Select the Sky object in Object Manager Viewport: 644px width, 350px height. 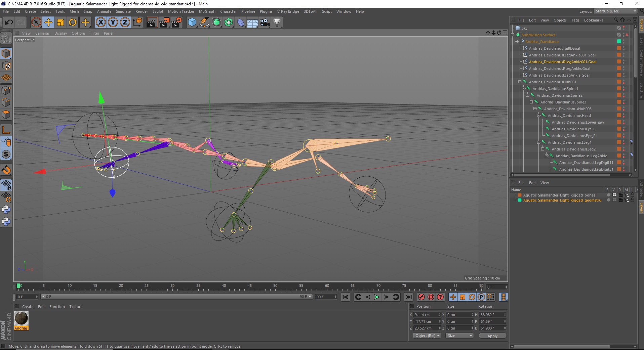pos(524,28)
